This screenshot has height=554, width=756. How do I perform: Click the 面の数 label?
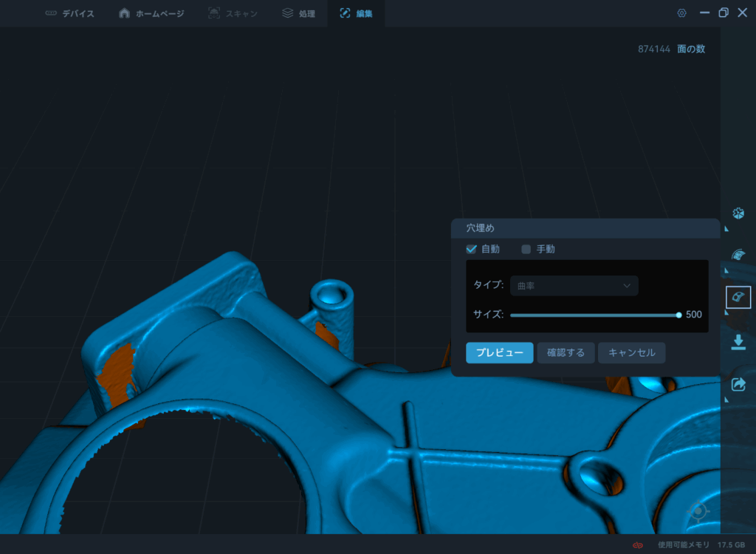pyautogui.click(x=691, y=49)
